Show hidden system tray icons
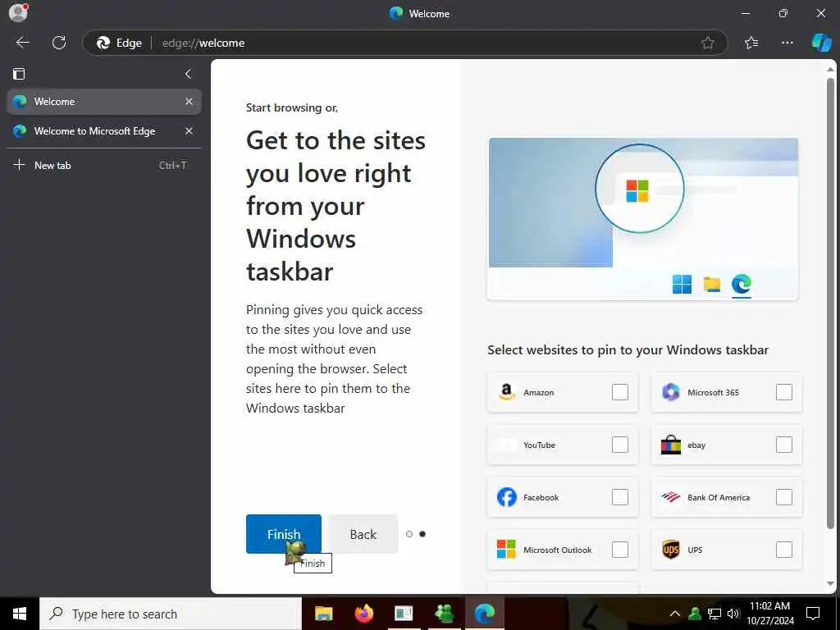This screenshot has height=630, width=840. tap(675, 614)
